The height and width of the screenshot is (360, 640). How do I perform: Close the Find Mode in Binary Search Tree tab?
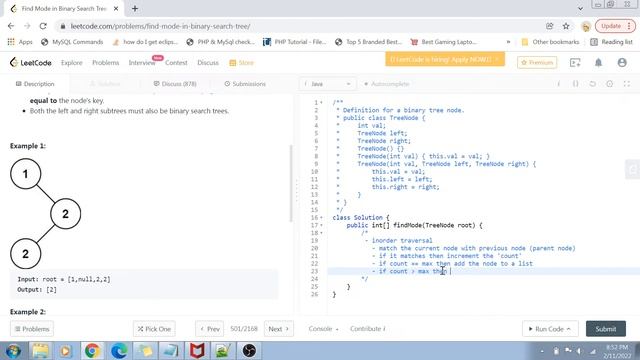coord(116,9)
